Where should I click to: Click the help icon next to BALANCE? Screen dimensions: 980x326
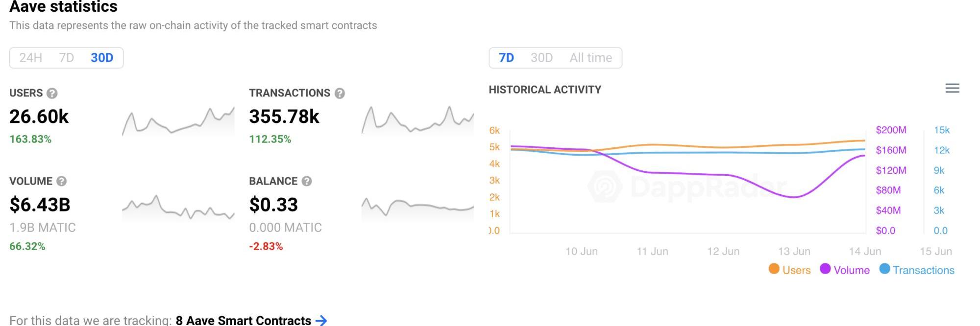[307, 181]
